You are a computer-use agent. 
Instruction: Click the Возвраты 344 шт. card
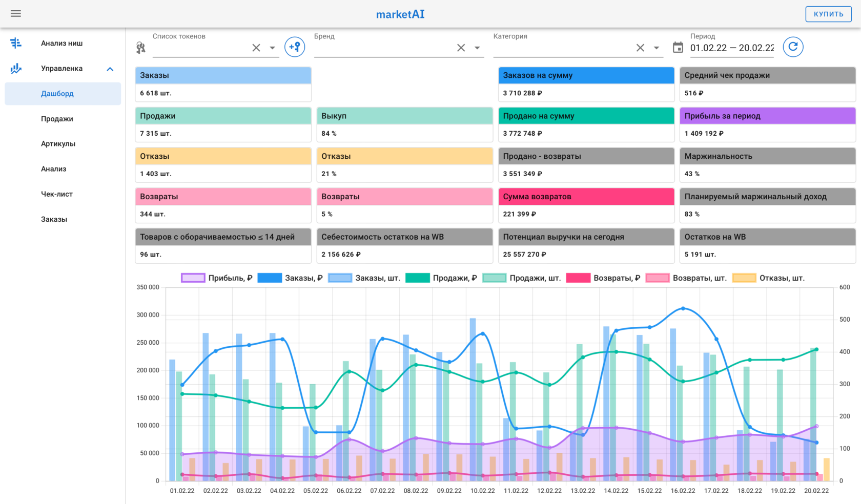click(223, 205)
